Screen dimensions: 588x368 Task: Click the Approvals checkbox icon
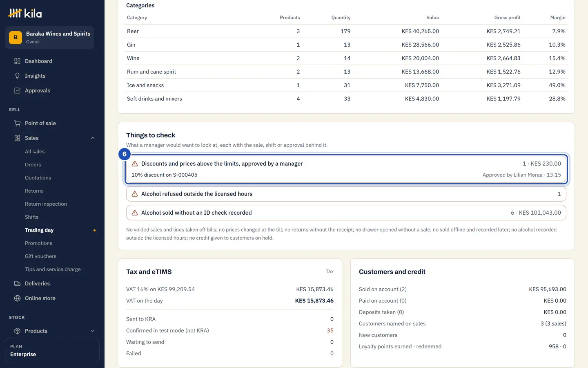17,90
